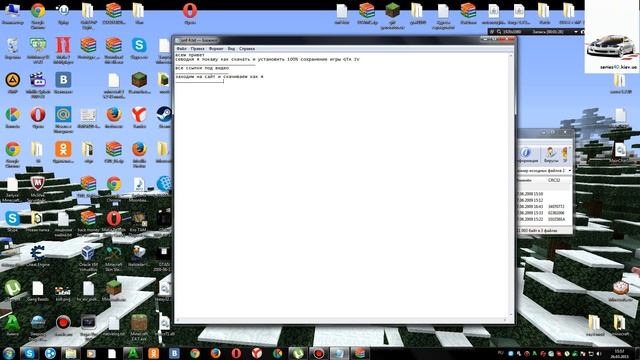Click Notepad's vertical scrollbar down arrow
This screenshot has height=360, width=640.
[511, 315]
